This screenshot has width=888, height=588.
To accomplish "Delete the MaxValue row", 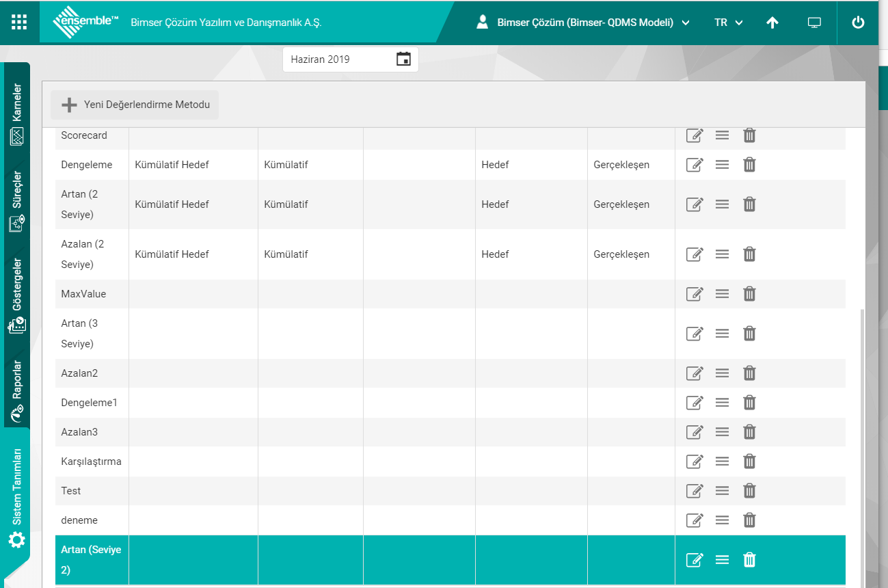I will 749,294.
